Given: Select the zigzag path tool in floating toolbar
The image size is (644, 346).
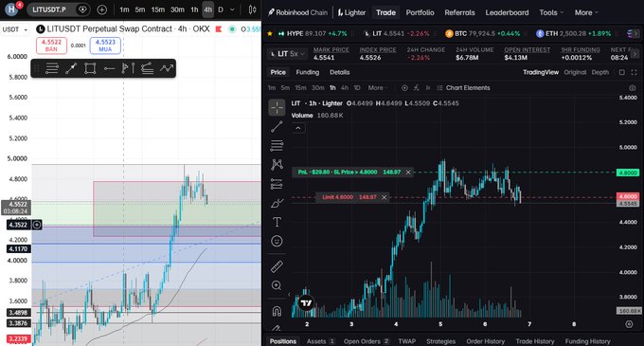Looking at the screenshot, I should (x=167, y=68).
